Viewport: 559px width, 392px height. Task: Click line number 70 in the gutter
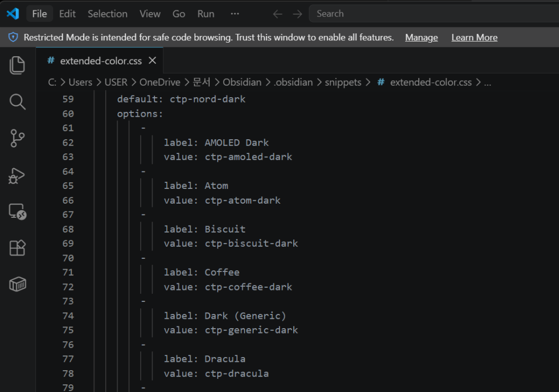tap(68, 258)
